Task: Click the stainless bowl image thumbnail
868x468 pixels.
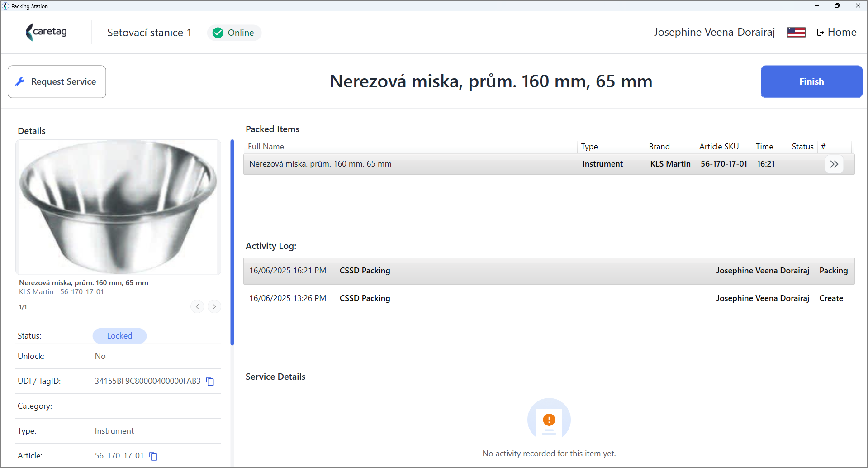Action: [118, 207]
